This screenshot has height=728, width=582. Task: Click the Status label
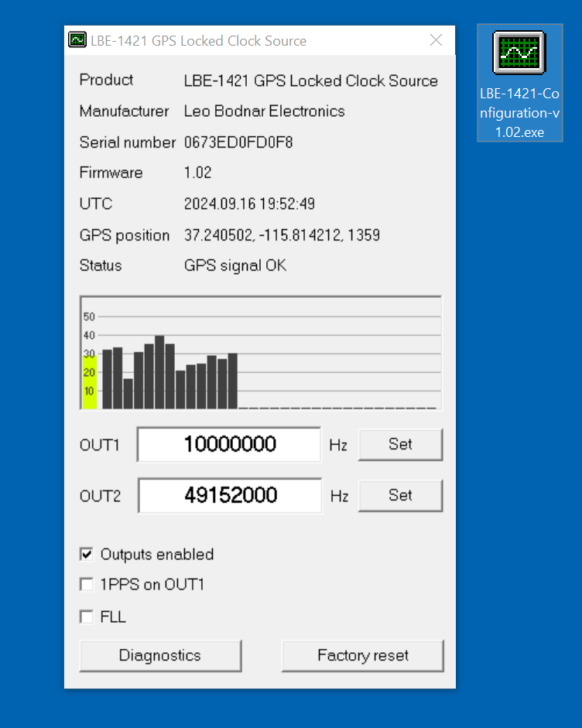[101, 265]
